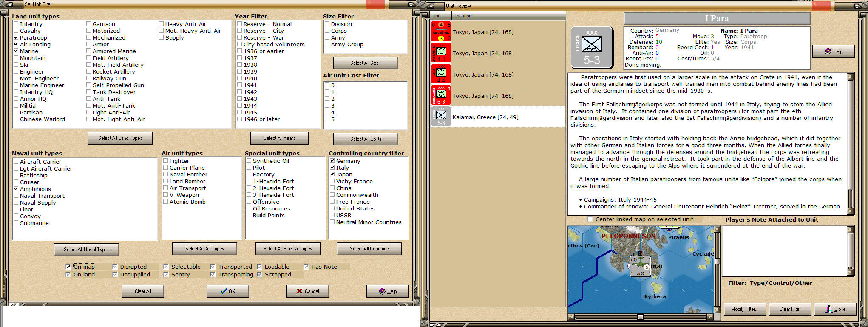Enable the Infantry land unit checkbox
This screenshot has width=868, height=327.
(x=16, y=24)
